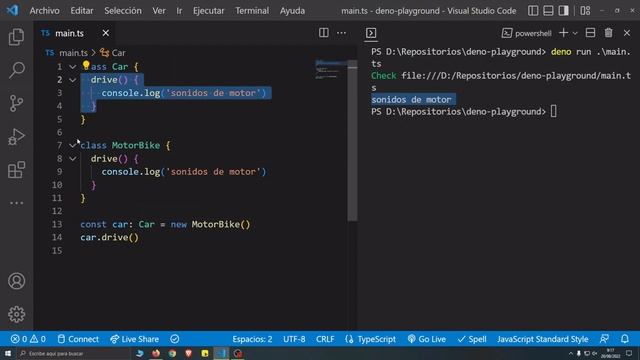Split the editor to the right
This screenshot has width=640, height=360.
324,33
